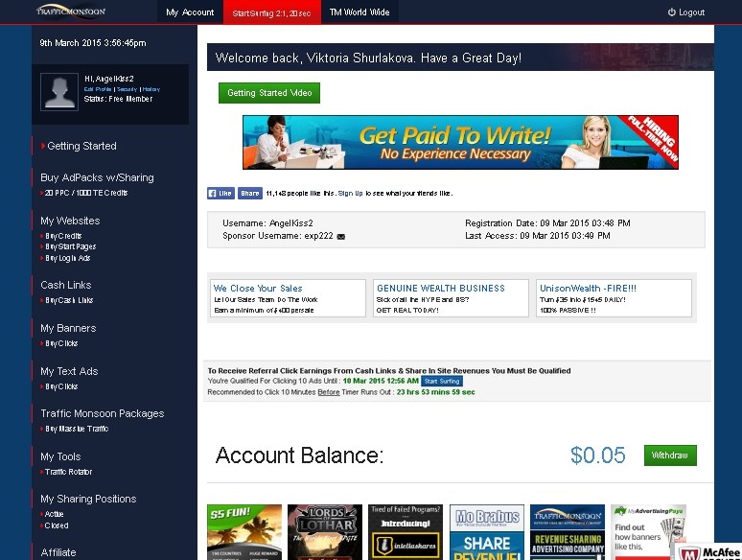
Task: Open the $5 FUN banner thumbnail
Action: tap(244, 532)
